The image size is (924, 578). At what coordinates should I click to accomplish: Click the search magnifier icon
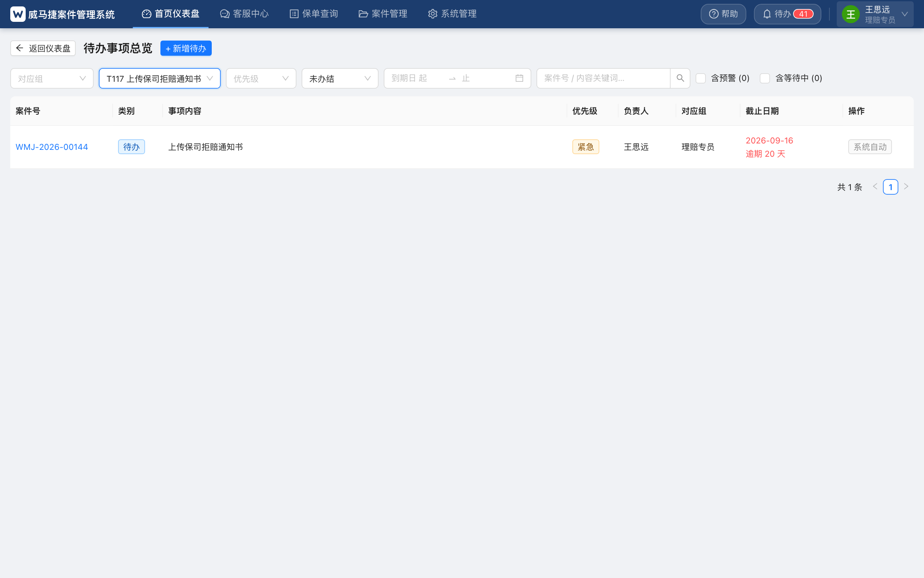[x=680, y=78]
